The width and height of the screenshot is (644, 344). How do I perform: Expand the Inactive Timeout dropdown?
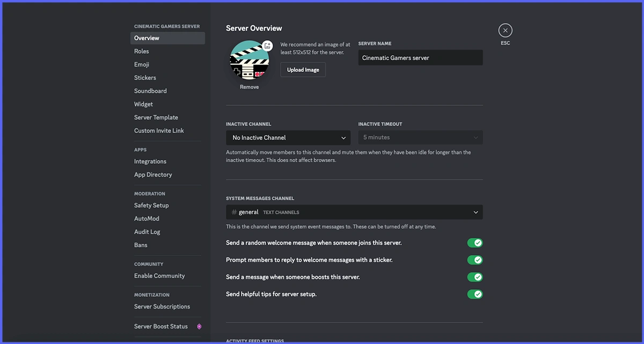[x=420, y=137]
